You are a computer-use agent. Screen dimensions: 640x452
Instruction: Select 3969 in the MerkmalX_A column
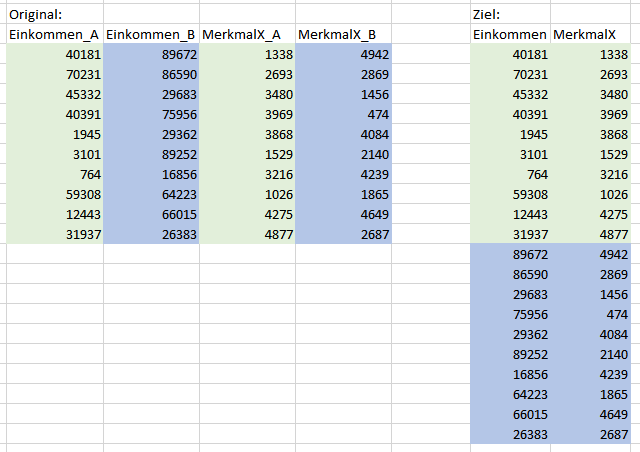coord(247,114)
